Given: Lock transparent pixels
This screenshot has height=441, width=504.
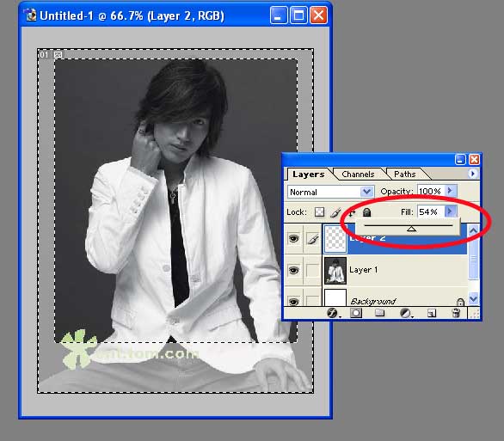Looking at the screenshot, I should click(x=319, y=212).
